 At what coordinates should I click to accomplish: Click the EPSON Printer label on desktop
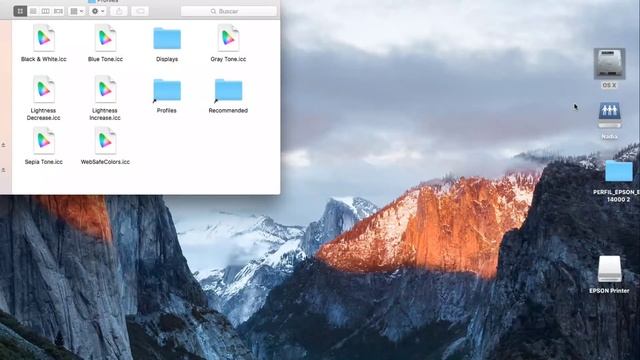[x=609, y=291]
